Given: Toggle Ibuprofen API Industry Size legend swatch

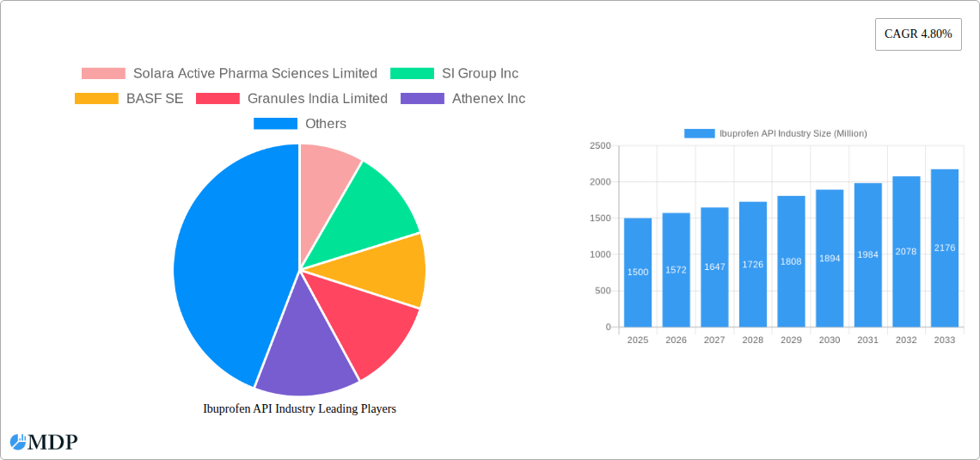Looking at the screenshot, I should (700, 133).
